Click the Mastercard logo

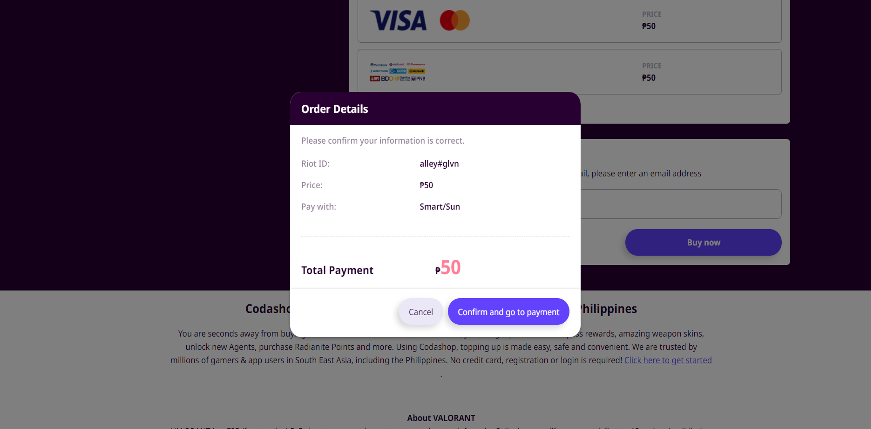click(454, 20)
